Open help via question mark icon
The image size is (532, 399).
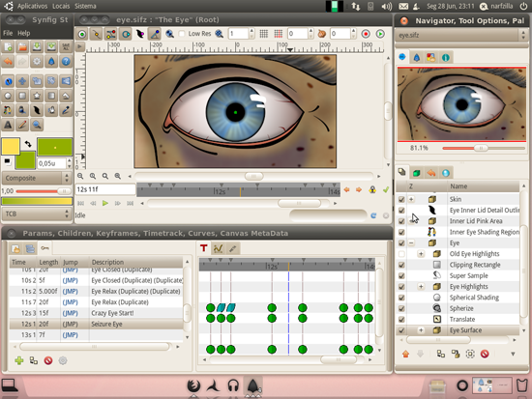click(x=66, y=62)
